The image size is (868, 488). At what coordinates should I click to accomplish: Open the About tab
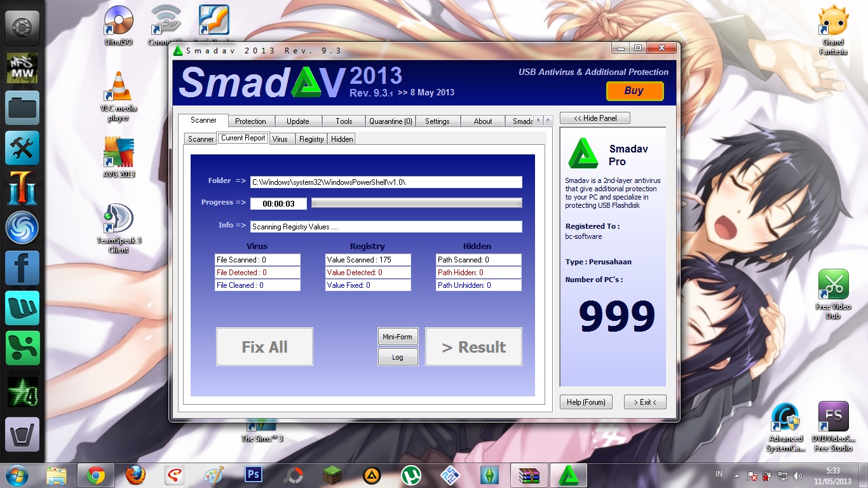tap(483, 121)
